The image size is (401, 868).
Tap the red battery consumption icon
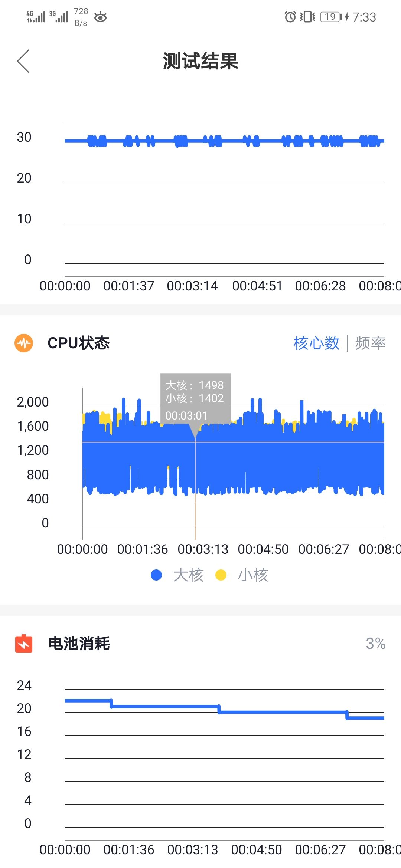pyautogui.click(x=24, y=644)
